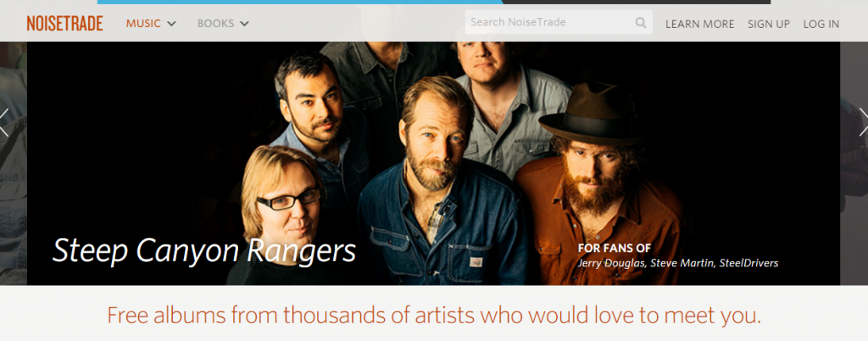Screen dimensions: 868x341
Task: Select Steve Martin under For Fans Of
Action: click(682, 264)
